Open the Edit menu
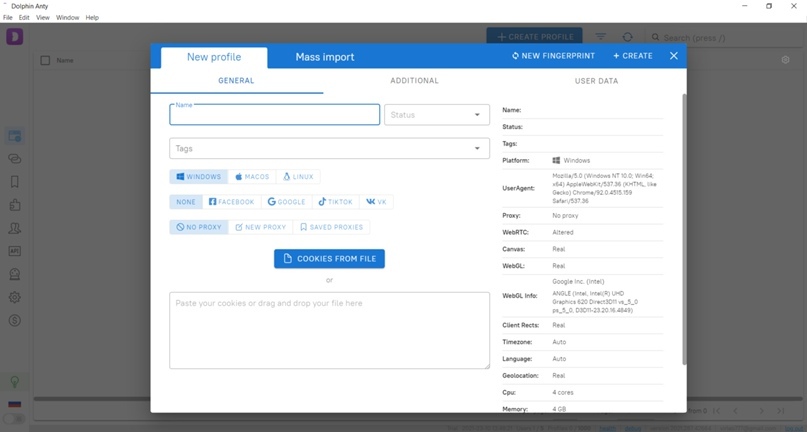Screen dimensions: 807x432 (24, 18)
